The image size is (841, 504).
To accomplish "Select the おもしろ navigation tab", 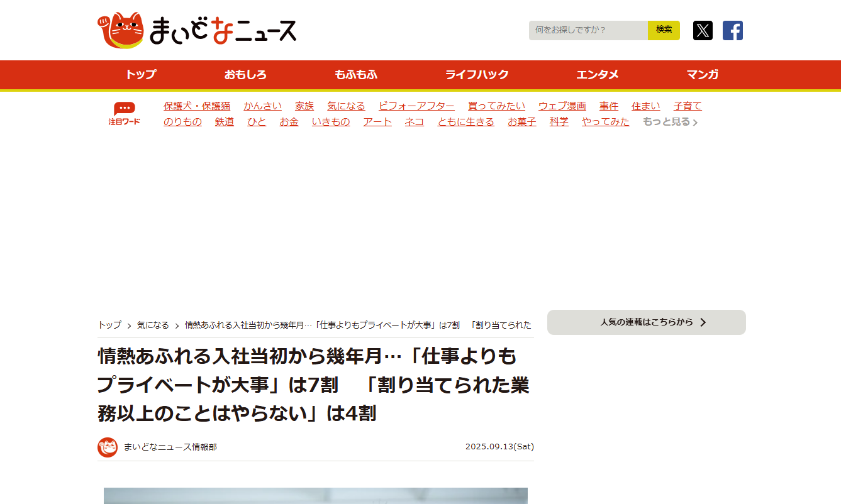I will [x=245, y=75].
